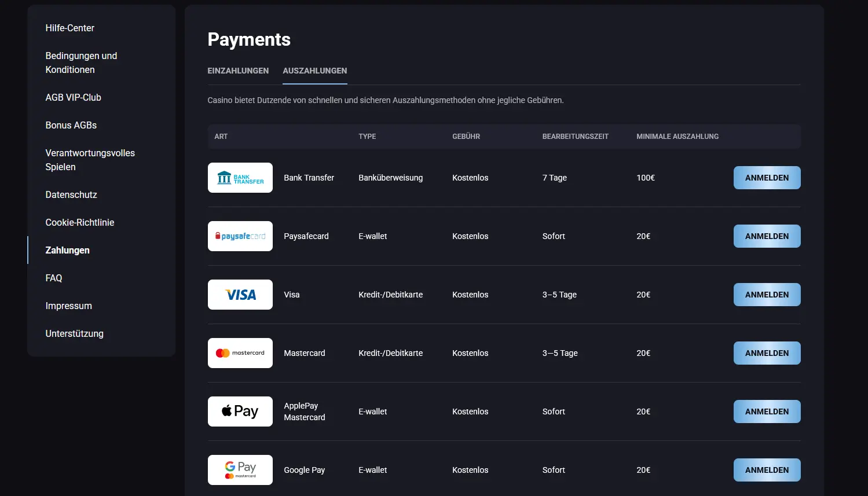This screenshot has width=868, height=496.
Task: Click Anmelden next to Visa
Action: pos(767,295)
